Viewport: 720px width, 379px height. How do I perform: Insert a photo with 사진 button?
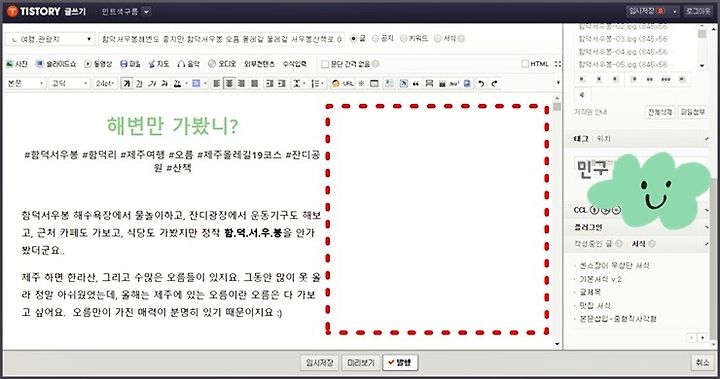point(17,64)
